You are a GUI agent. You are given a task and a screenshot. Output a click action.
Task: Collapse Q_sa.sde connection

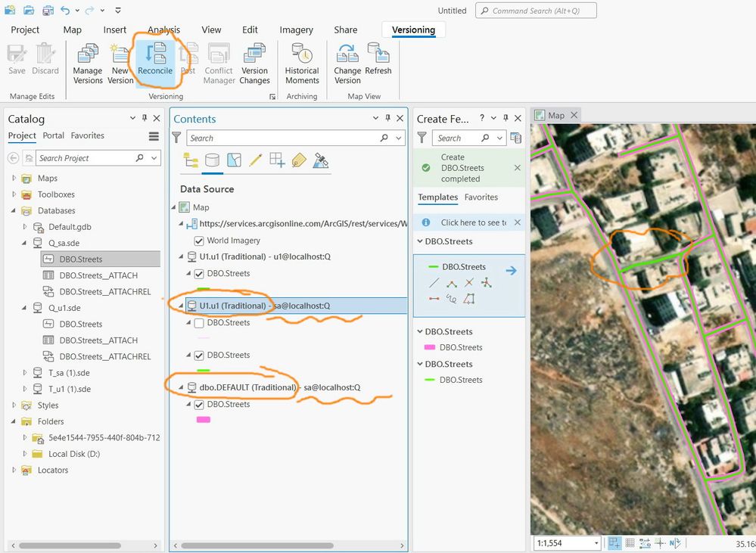click(24, 243)
